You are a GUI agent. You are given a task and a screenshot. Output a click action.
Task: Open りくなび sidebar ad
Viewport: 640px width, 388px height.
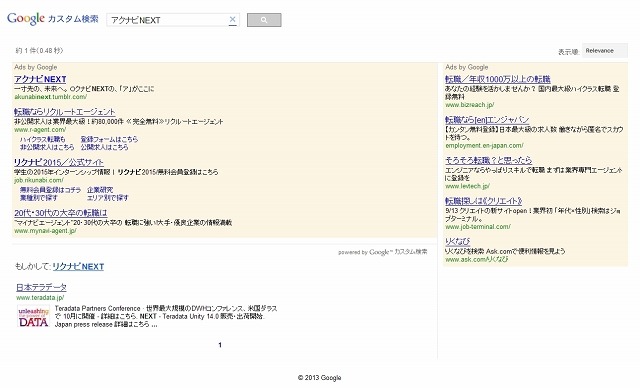pos(457,241)
